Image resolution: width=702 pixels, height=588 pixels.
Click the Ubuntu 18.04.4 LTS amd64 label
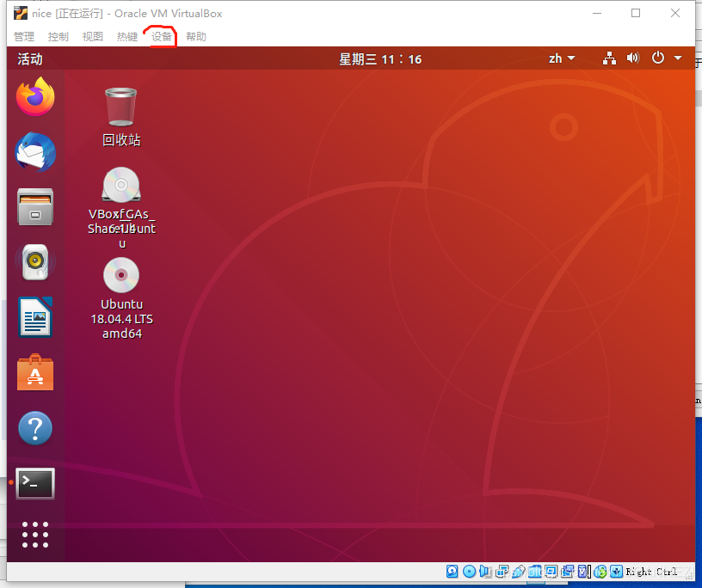(x=122, y=319)
